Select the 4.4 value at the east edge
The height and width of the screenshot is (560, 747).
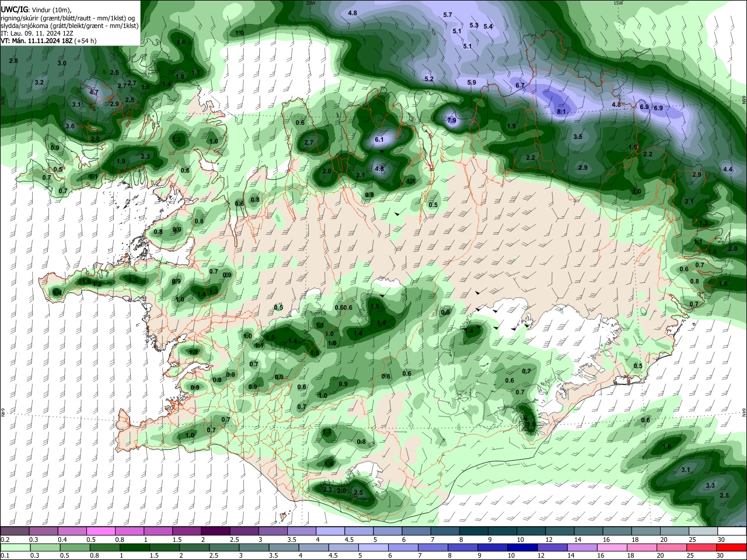[728, 169]
